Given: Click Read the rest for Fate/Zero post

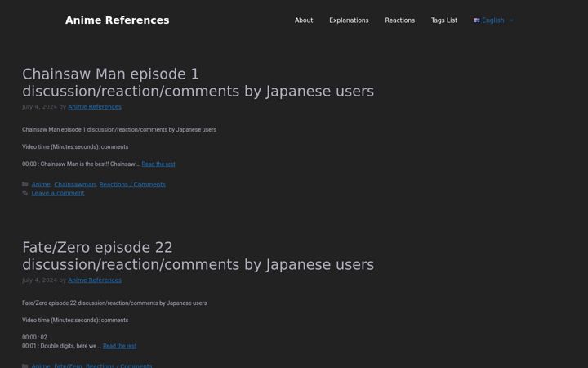Looking at the screenshot, I should [x=119, y=346].
